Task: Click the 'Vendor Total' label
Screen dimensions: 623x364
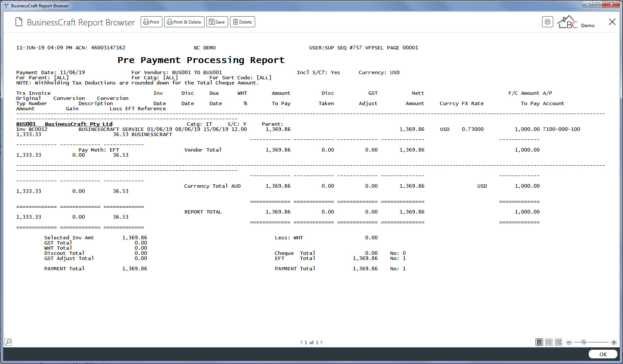Action: click(x=203, y=150)
